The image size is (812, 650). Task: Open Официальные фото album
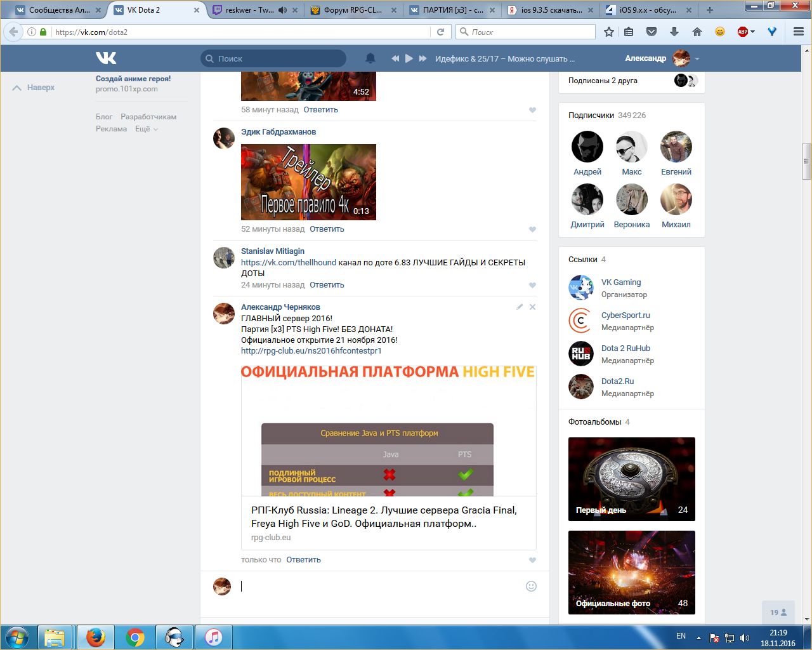click(x=632, y=573)
